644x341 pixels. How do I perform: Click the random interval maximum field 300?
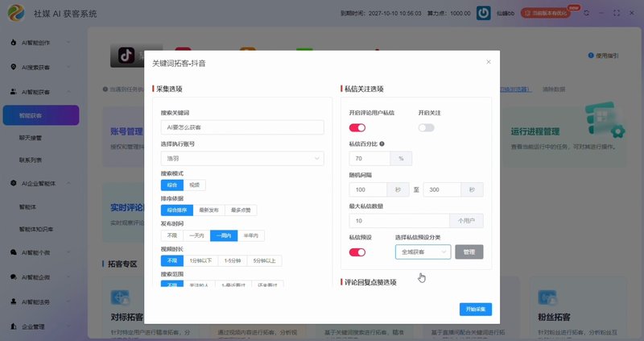442,189
